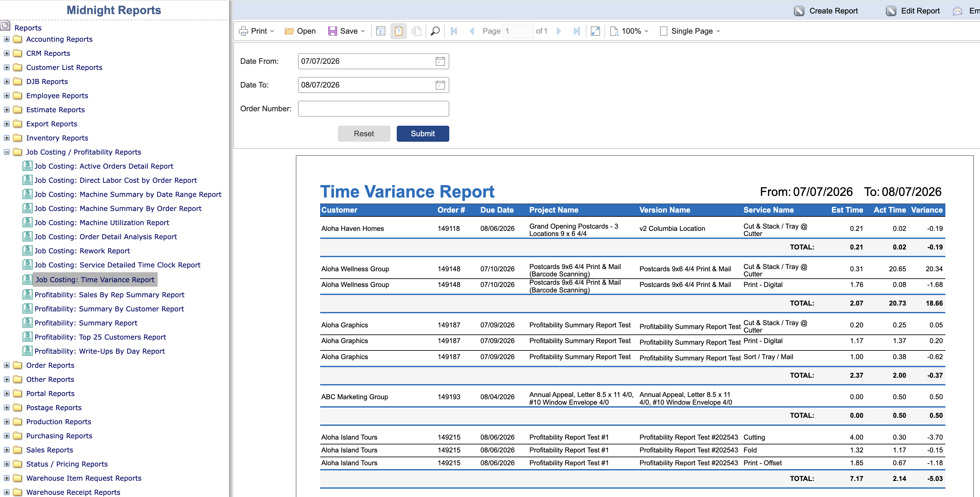Click the full screen expand icon

595,31
